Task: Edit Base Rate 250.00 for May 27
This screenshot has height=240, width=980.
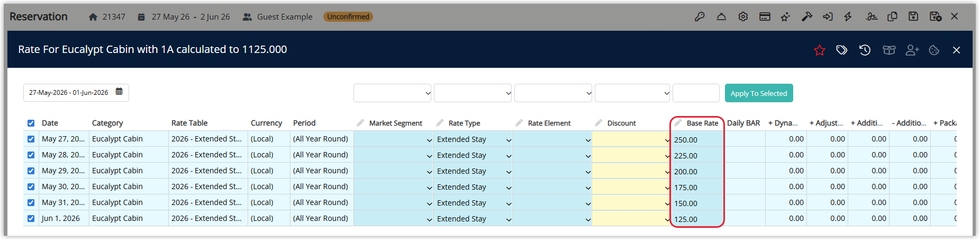Action: coord(697,139)
